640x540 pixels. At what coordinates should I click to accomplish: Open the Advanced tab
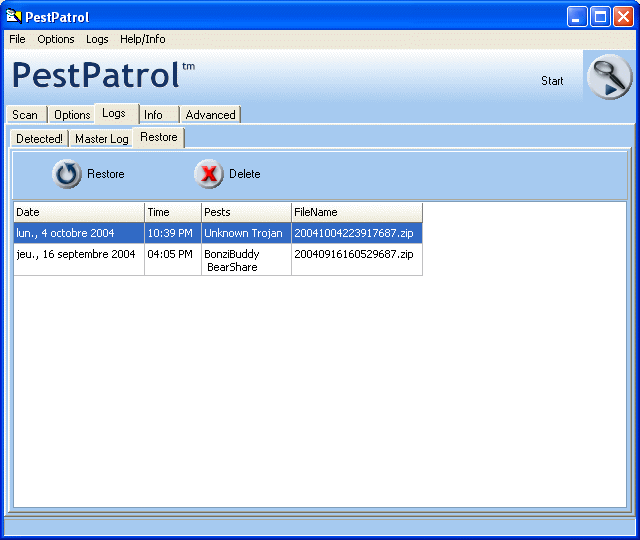pos(211,115)
